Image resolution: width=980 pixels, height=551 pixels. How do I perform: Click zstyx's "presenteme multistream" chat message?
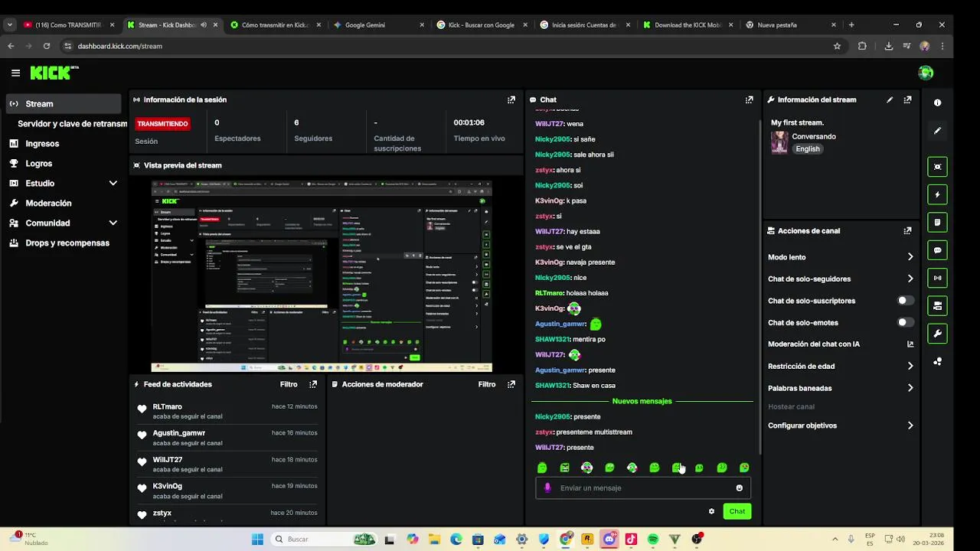tap(583, 432)
